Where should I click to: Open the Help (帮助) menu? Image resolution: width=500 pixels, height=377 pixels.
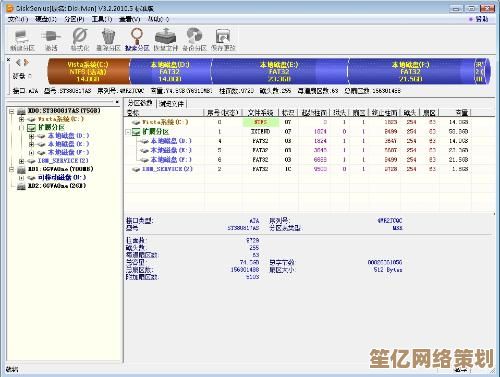click(158, 19)
